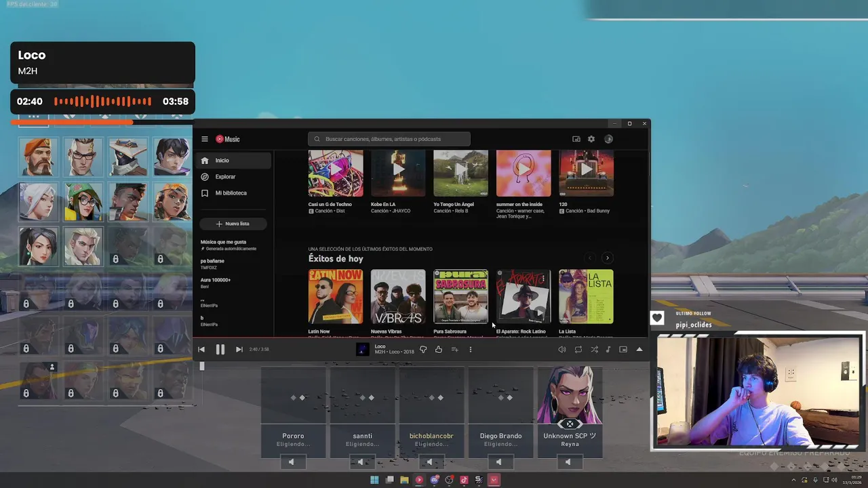The image size is (868, 488).
Task: Play Yo Tengo Un Angel thumbnail
Action: (x=460, y=174)
